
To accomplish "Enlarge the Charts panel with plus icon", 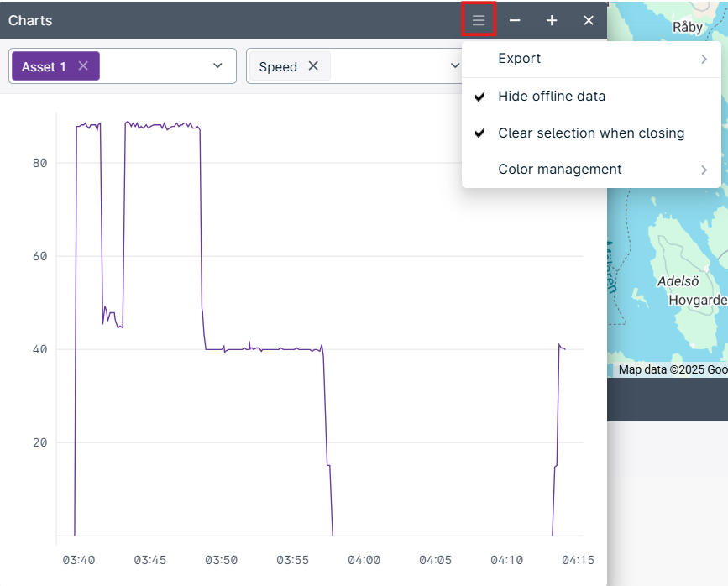I will tap(552, 20).
